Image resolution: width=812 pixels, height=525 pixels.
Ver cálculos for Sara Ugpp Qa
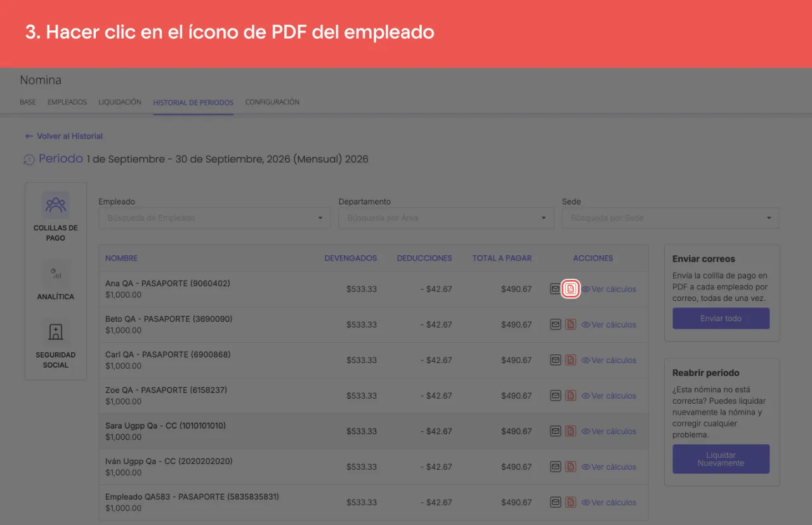pyautogui.click(x=609, y=431)
